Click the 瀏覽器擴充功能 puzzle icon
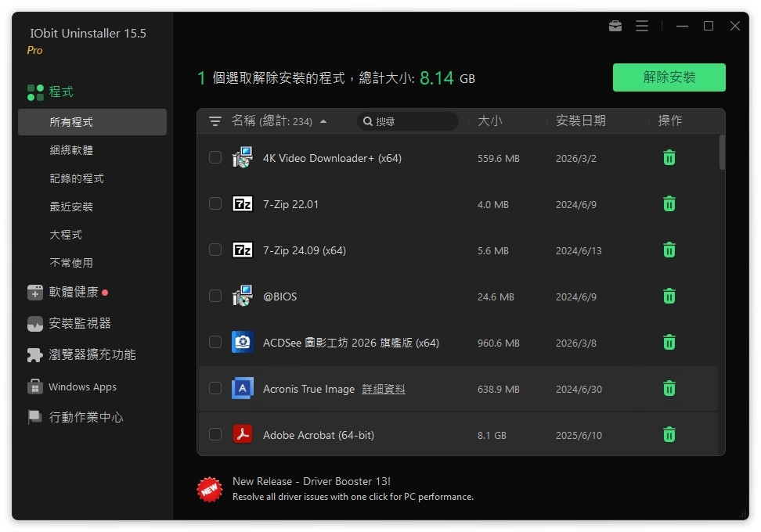 [x=35, y=355]
